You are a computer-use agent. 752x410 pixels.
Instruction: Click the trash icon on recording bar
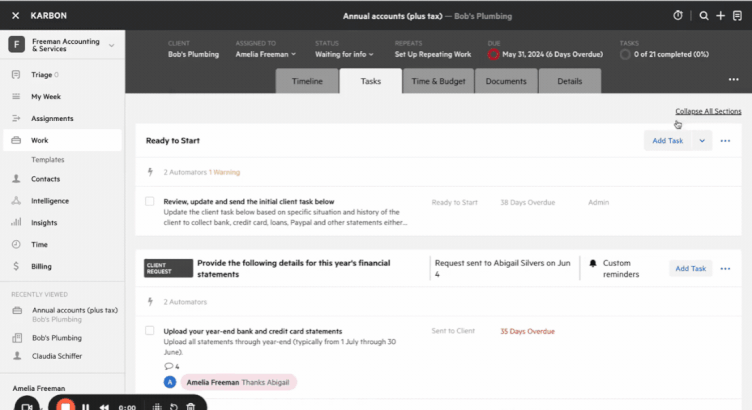[x=191, y=407]
